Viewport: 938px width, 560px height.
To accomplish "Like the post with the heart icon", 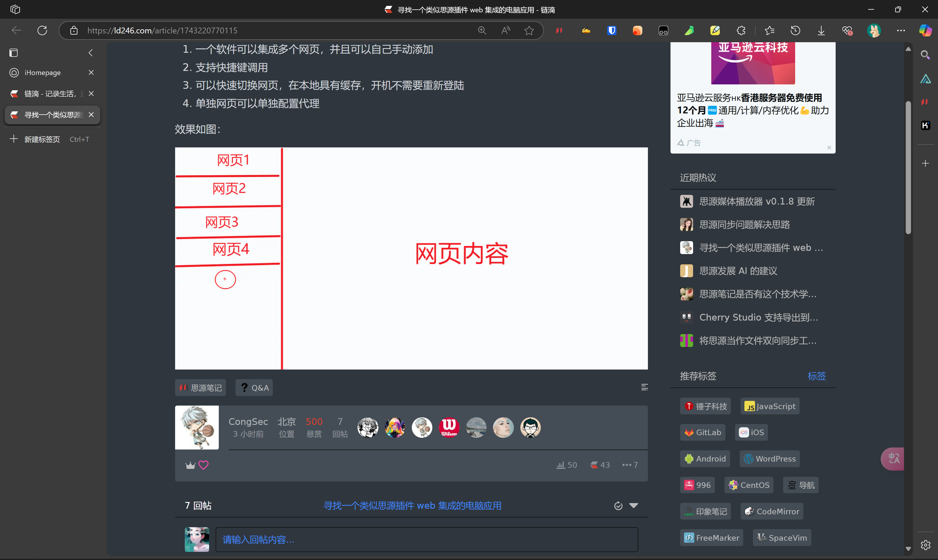I will tap(204, 464).
